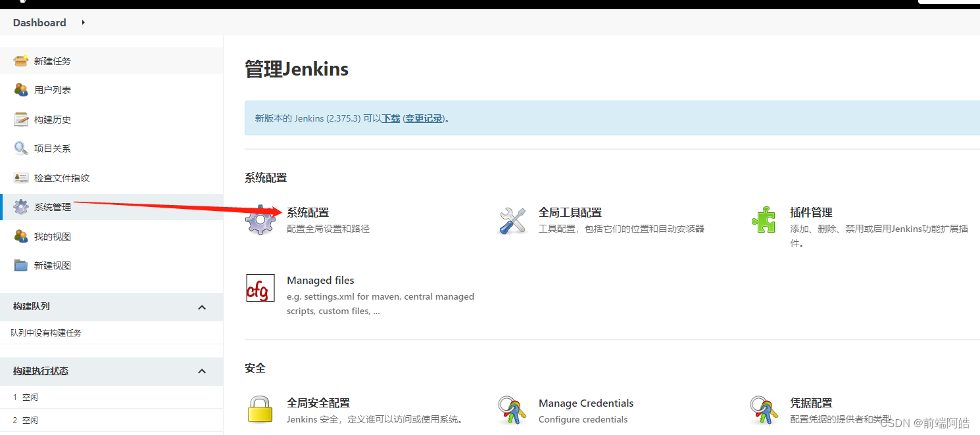This screenshot has height=435, width=980.
Task: Click the 系统管理 gear icon in sidebar
Action: pos(21,207)
